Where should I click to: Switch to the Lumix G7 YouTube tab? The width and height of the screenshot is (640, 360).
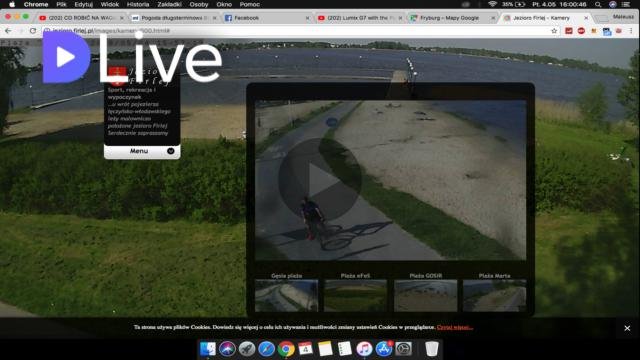coord(360,18)
